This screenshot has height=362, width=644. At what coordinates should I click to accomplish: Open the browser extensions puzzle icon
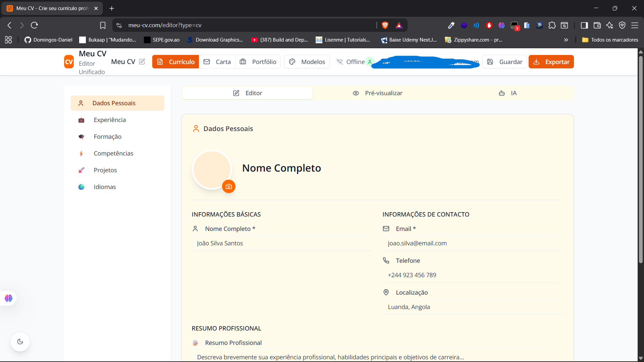click(x=552, y=25)
